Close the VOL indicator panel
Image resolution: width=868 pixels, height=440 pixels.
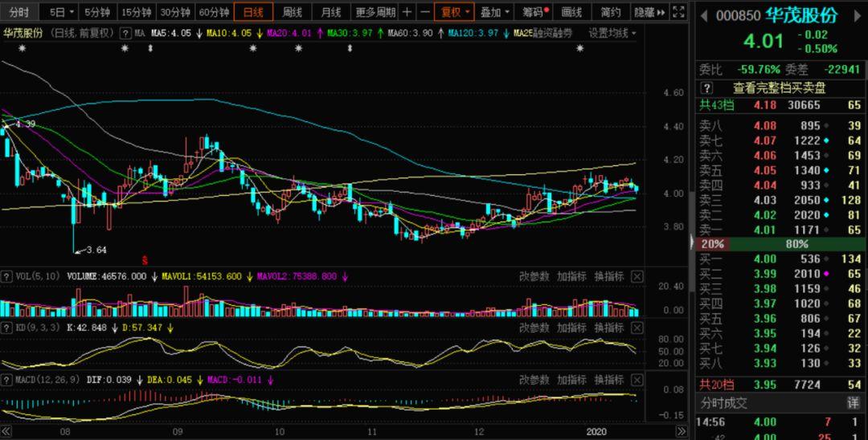(x=637, y=276)
